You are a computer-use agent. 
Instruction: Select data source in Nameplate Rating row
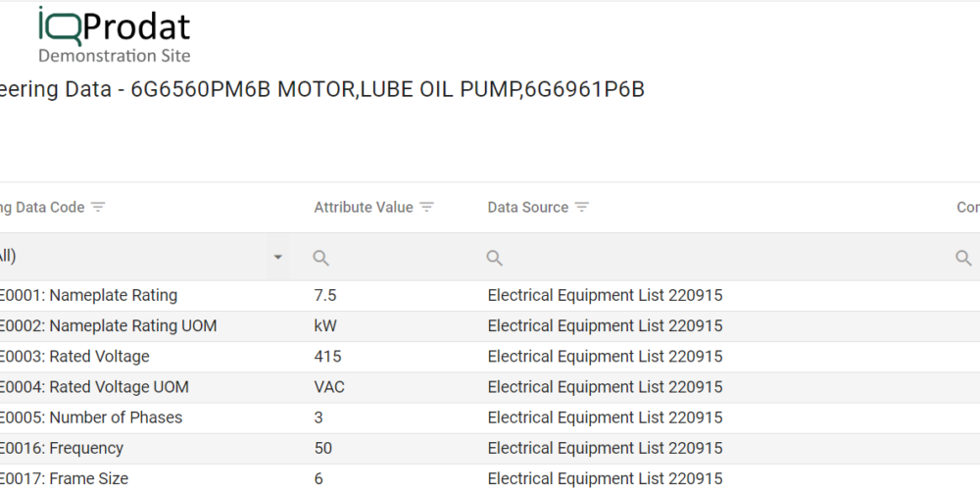tap(605, 295)
